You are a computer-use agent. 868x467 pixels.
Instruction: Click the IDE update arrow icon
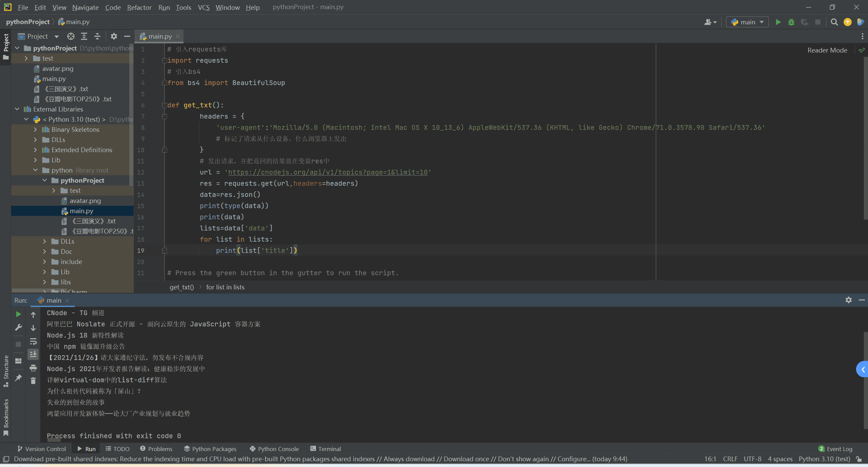click(847, 22)
